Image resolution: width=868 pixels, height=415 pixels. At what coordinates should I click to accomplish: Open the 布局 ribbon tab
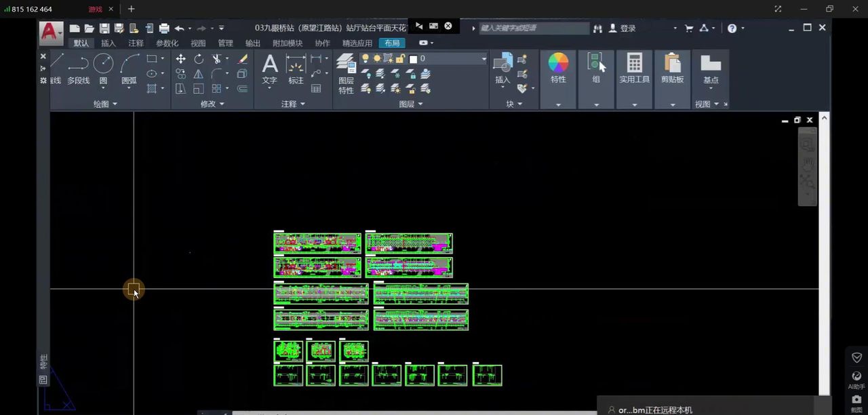click(x=392, y=43)
